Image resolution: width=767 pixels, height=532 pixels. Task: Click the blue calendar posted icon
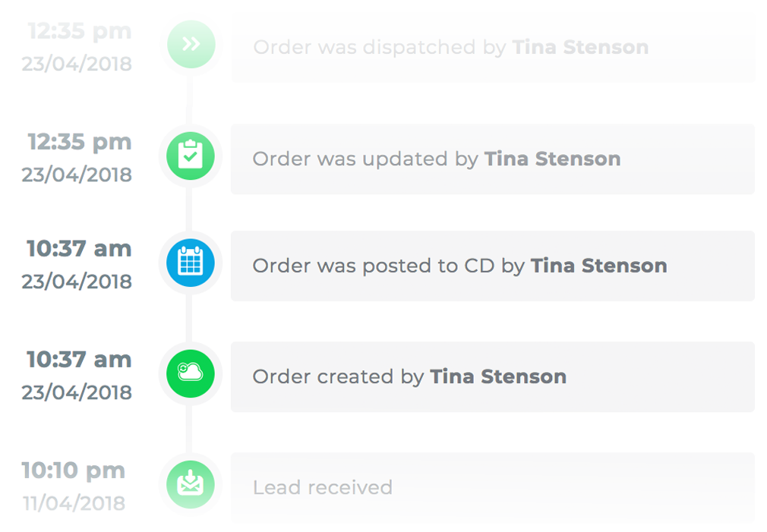point(190,263)
